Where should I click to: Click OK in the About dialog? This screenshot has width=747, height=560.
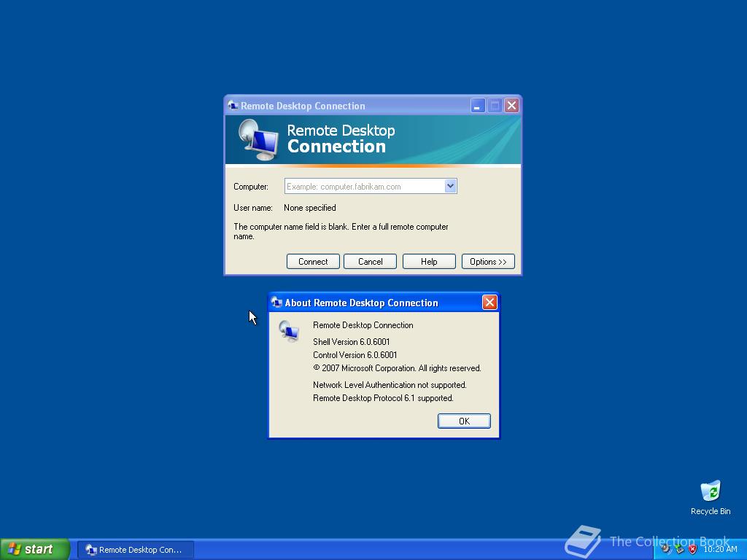click(x=464, y=421)
